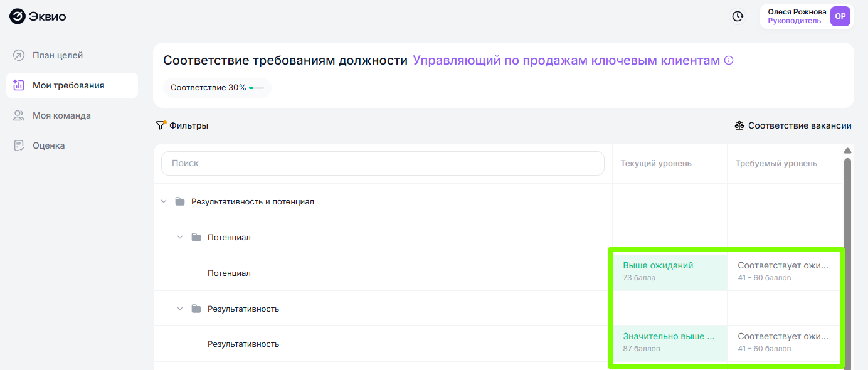Screen dimensions: 868x370
Task: Click the Выше ожиданий 73 балла cell
Action: 670,272
